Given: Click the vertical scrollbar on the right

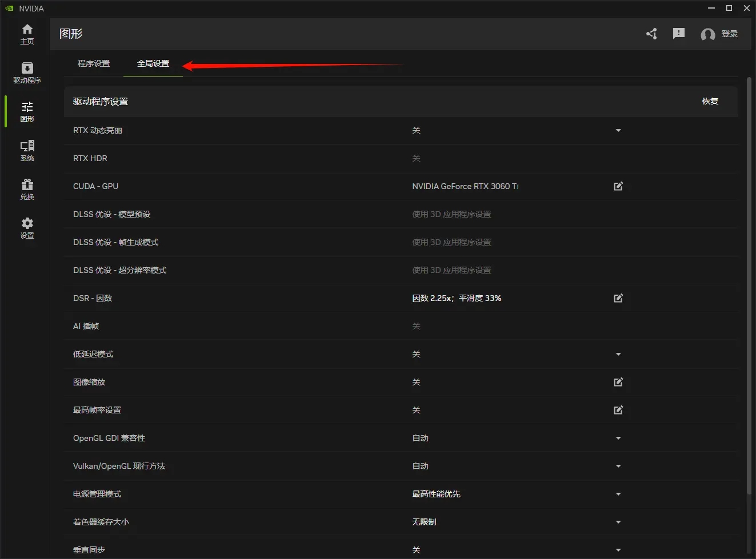Looking at the screenshot, I should [749, 285].
